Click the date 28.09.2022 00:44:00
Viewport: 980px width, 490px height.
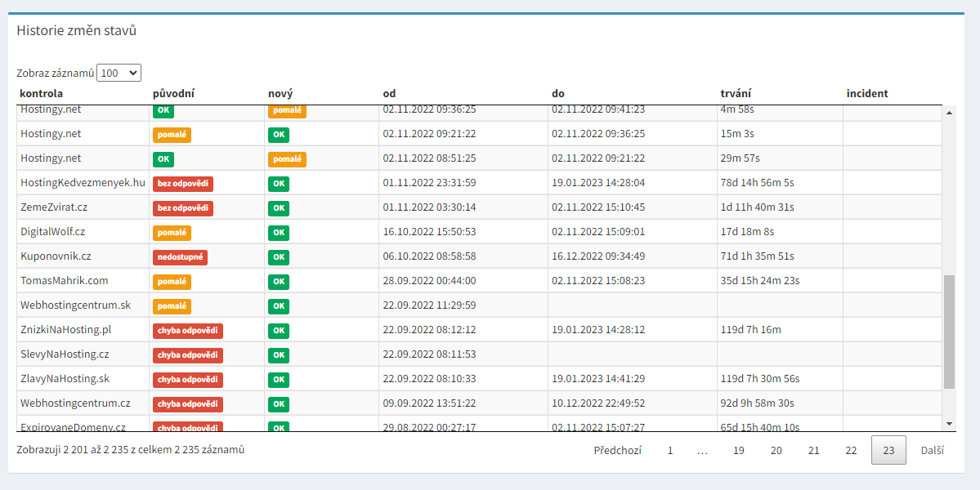[429, 280]
